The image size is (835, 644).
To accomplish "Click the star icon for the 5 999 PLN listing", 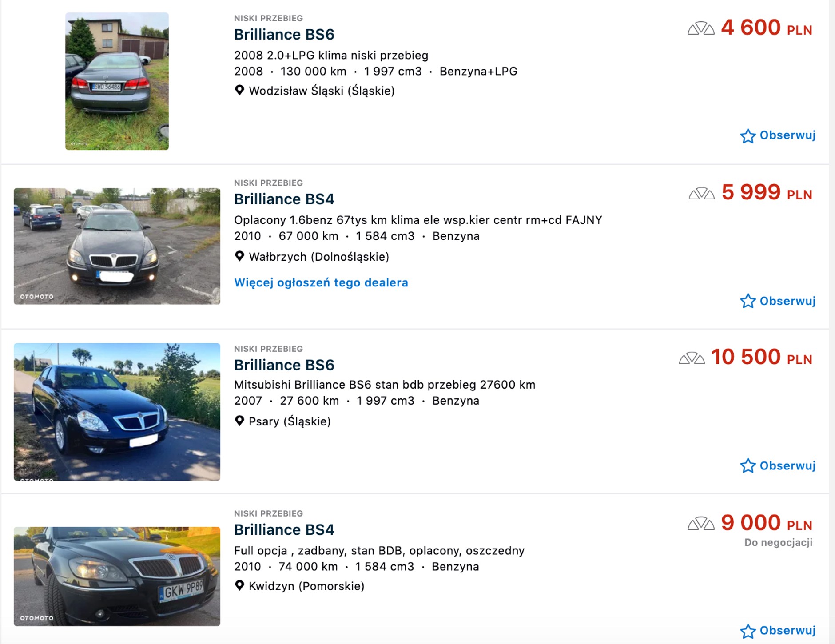I will click(x=748, y=301).
